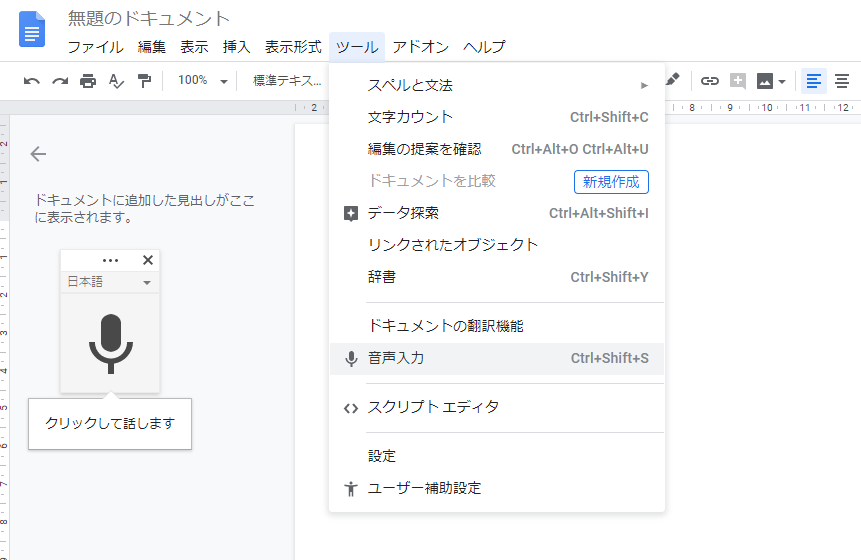Click the undo arrow in toolbar

[x=32, y=81]
